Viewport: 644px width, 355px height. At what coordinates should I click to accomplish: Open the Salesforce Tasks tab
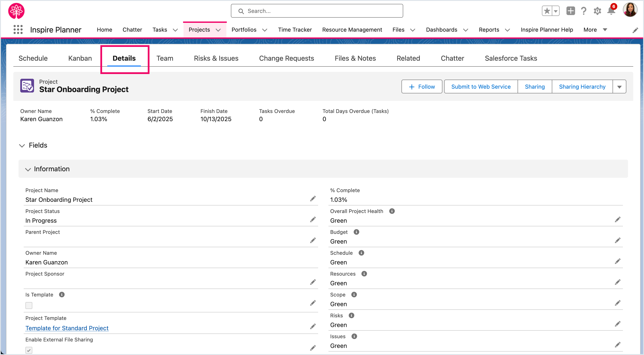click(511, 59)
